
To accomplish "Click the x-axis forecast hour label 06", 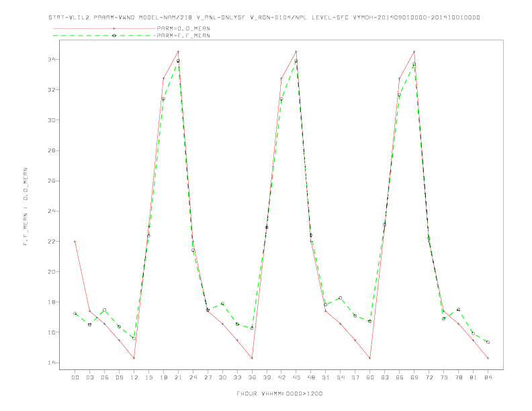I will point(105,377).
